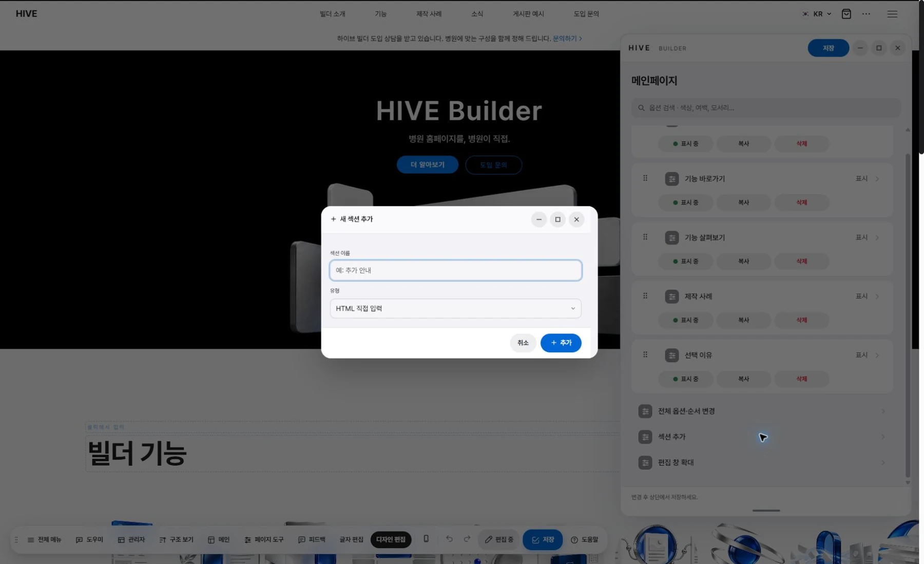Screen dimensions: 924x564
Task: Switch to 글자 편집 mode
Action: (351, 540)
